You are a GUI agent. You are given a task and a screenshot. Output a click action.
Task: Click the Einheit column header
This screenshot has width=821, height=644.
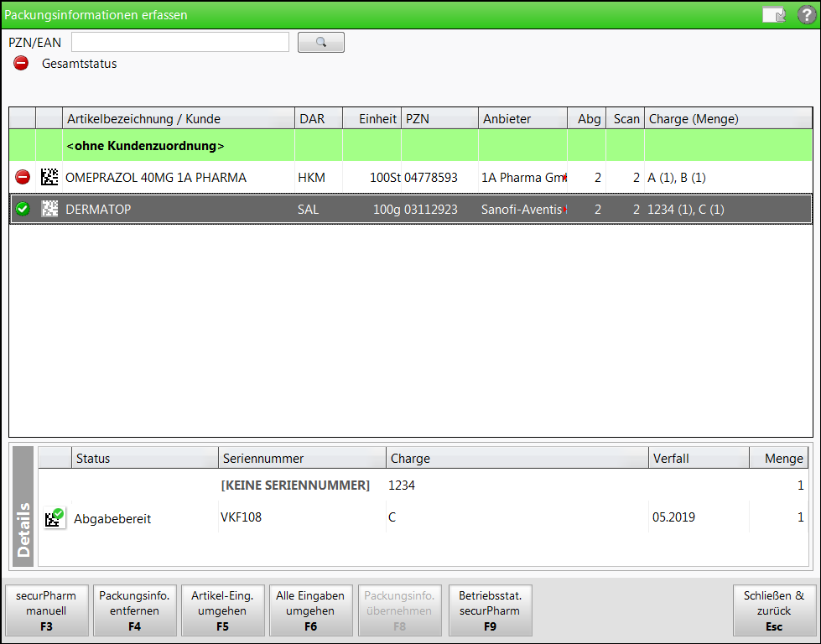372,119
